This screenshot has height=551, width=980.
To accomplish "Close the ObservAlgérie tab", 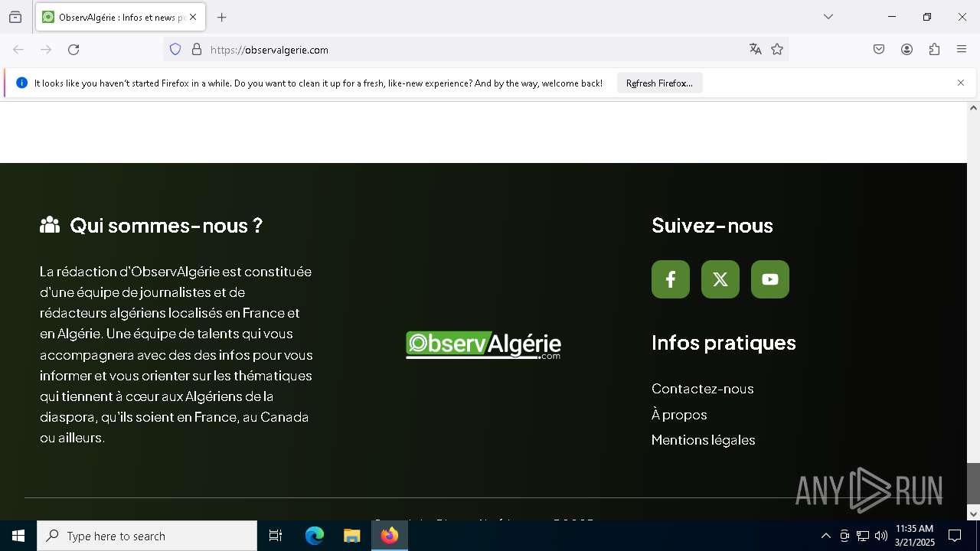I will coord(193,17).
